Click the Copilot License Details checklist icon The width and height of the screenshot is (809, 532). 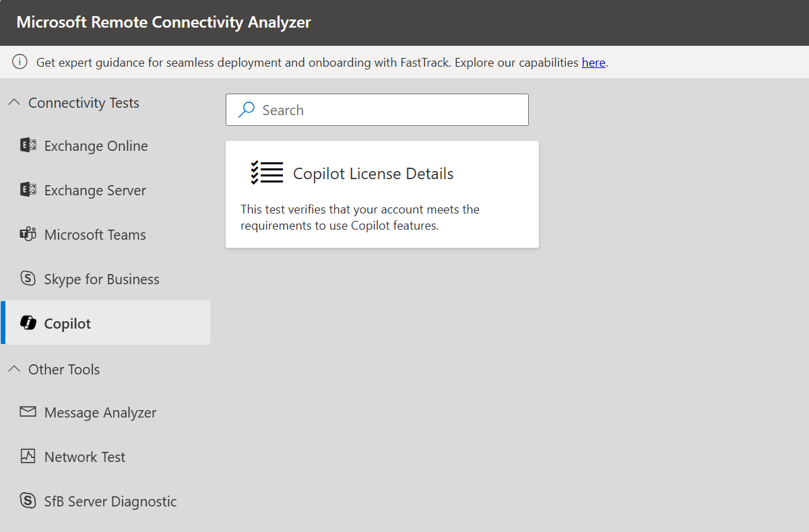[267, 172]
